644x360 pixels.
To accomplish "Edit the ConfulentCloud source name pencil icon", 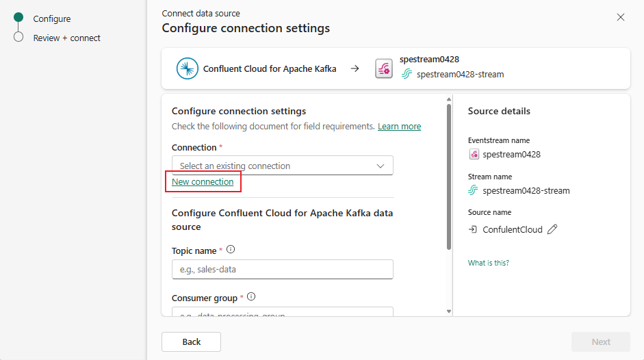I will (552, 229).
